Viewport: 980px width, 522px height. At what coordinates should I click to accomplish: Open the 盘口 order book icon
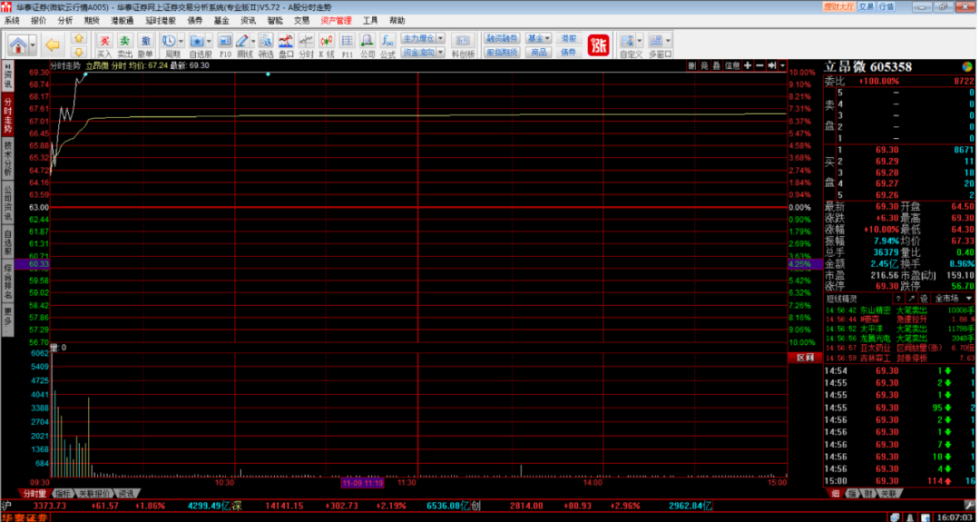point(286,41)
